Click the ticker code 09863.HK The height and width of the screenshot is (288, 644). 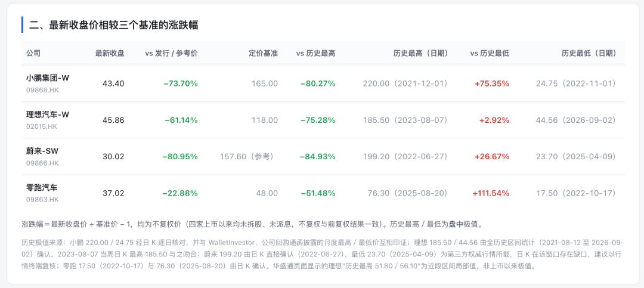(x=42, y=200)
